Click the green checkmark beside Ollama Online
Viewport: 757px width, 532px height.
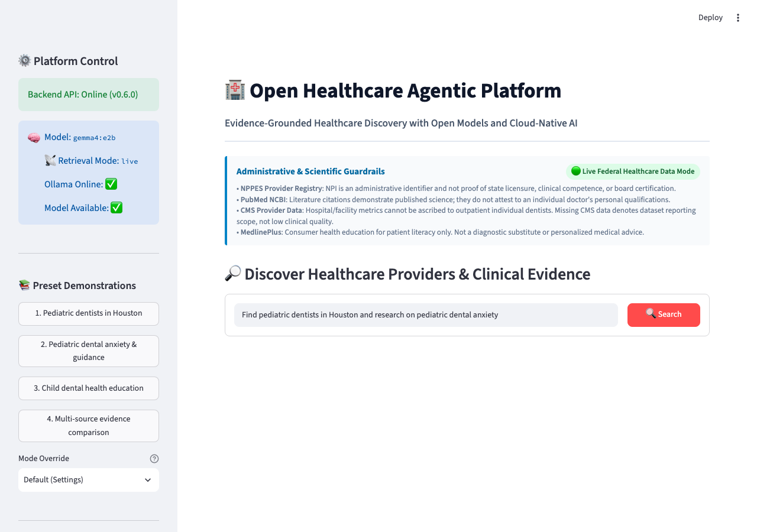pos(111,184)
